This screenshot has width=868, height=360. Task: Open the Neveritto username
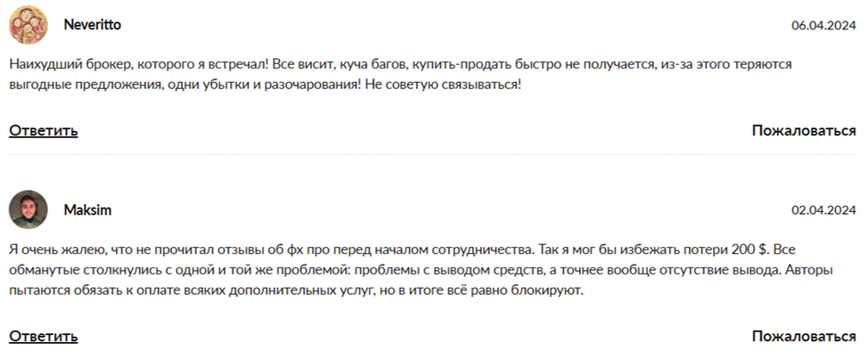click(x=92, y=25)
